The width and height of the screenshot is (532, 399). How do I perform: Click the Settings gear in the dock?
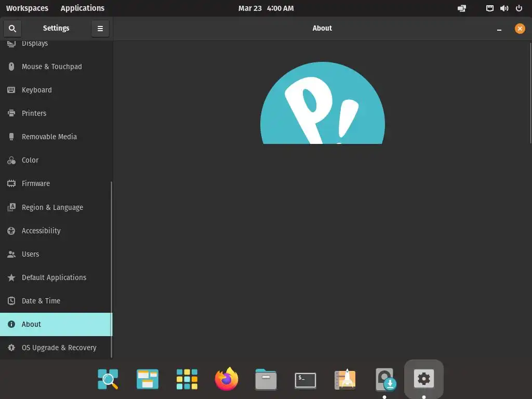coord(424,379)
